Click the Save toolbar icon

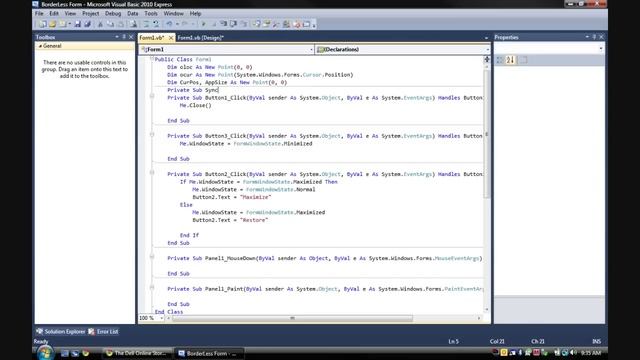pos(77,24)
